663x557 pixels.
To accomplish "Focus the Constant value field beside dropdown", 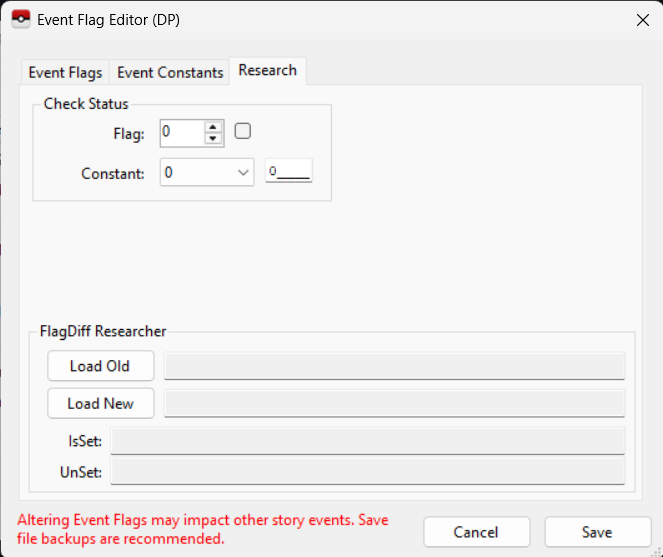I will tap(289, 172).
